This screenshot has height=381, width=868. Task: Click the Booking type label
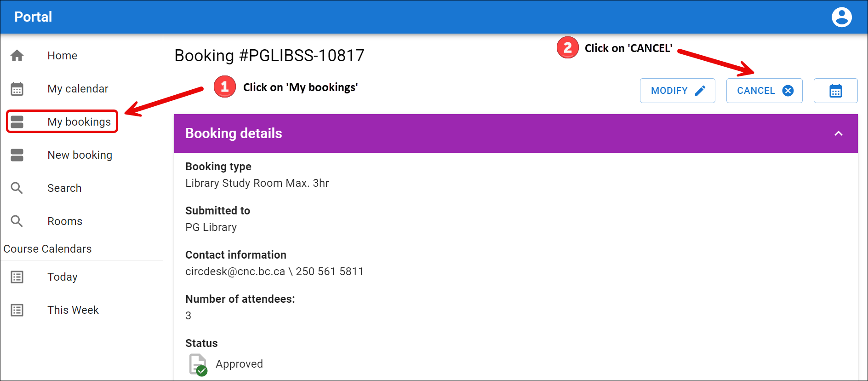pyautogui.click(x=218, y=167)
